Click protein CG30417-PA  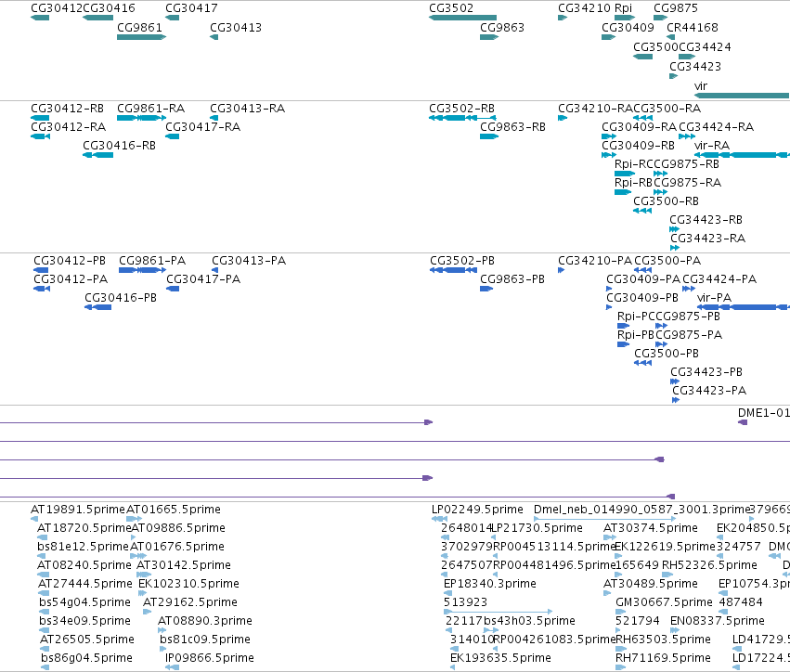[203, 279]
